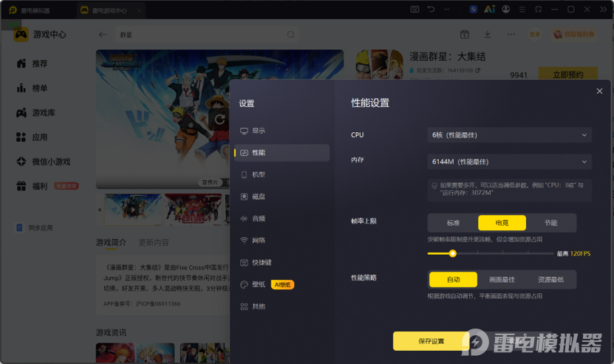Click the lightning booster icon in title bar
The height and width of the screenshot is (364, 614).
(x=474, y=10)
